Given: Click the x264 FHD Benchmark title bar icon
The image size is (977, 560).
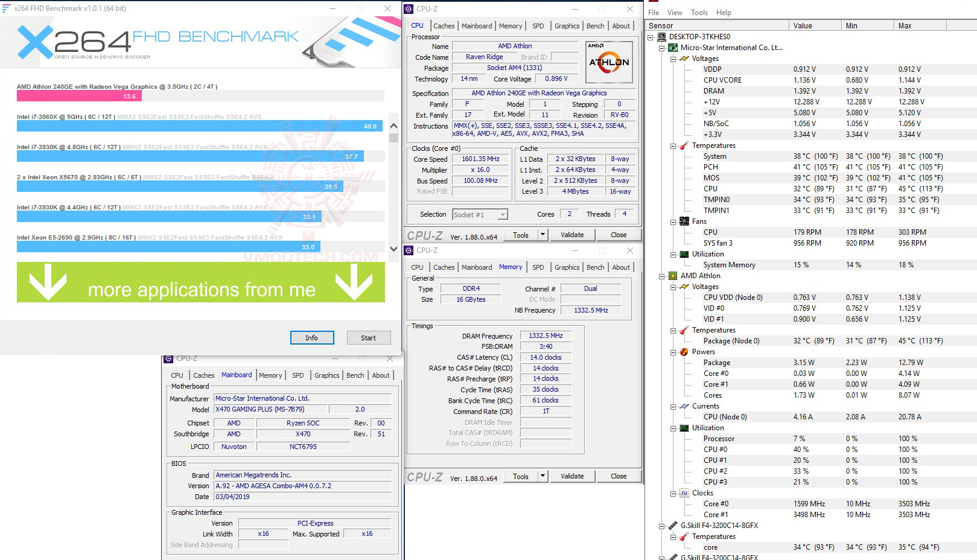Looking at the screenshot, I should tap(7, 8).
